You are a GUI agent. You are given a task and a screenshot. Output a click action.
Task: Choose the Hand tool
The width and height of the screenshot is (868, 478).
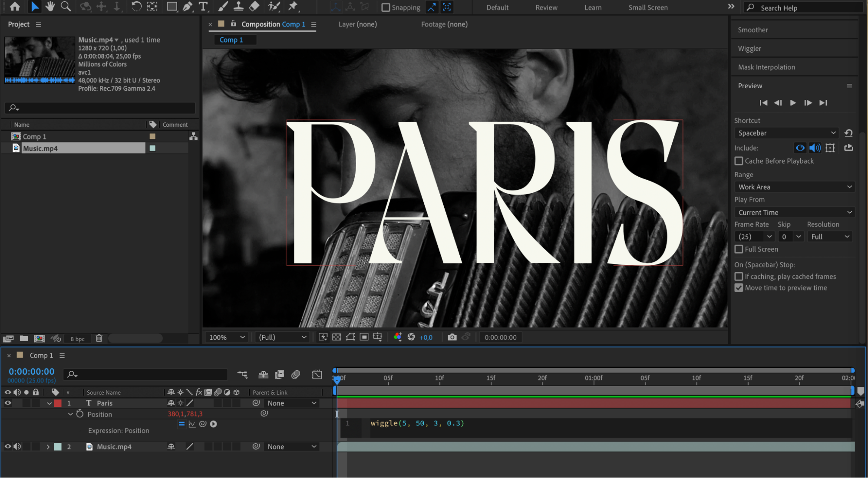50,7
